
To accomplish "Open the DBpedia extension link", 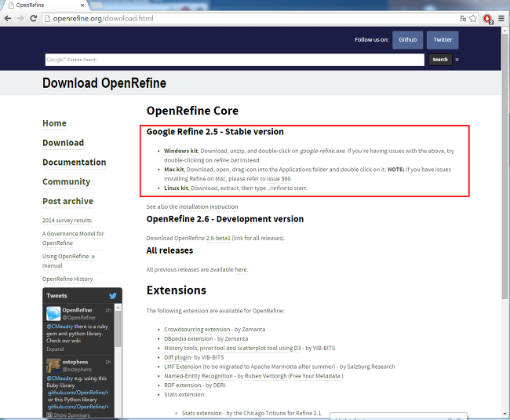I will [188, 339].
